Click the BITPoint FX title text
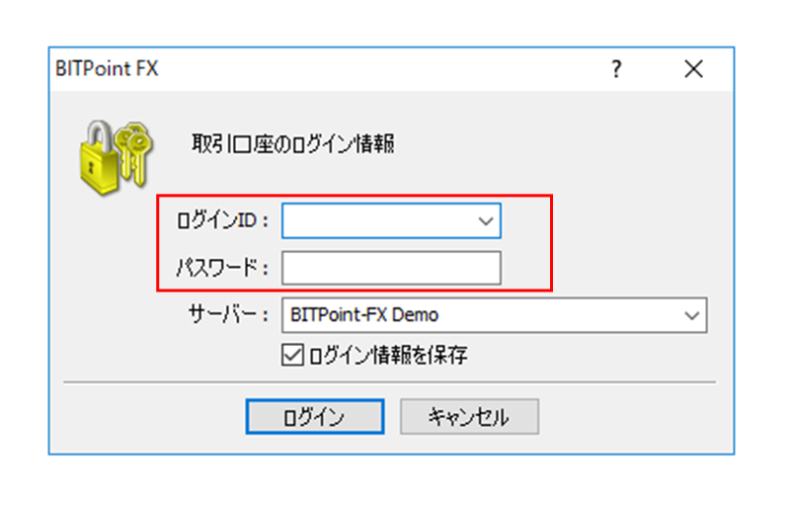 (x=107, y=69)
